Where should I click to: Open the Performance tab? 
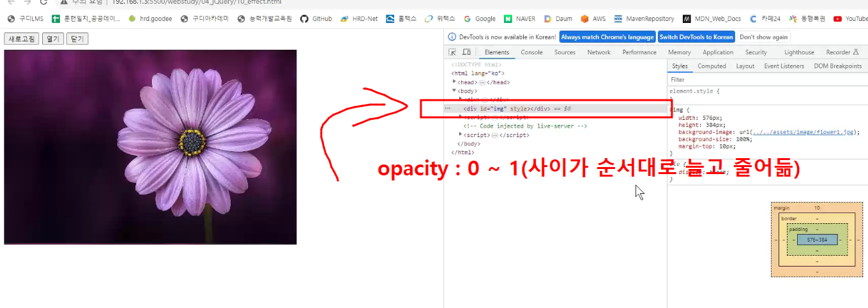[x=639, y=52]
